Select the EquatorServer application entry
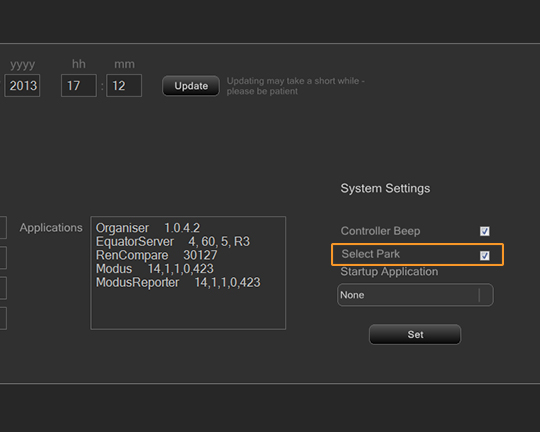Screen dimensions: 540x432 (173, 241)
